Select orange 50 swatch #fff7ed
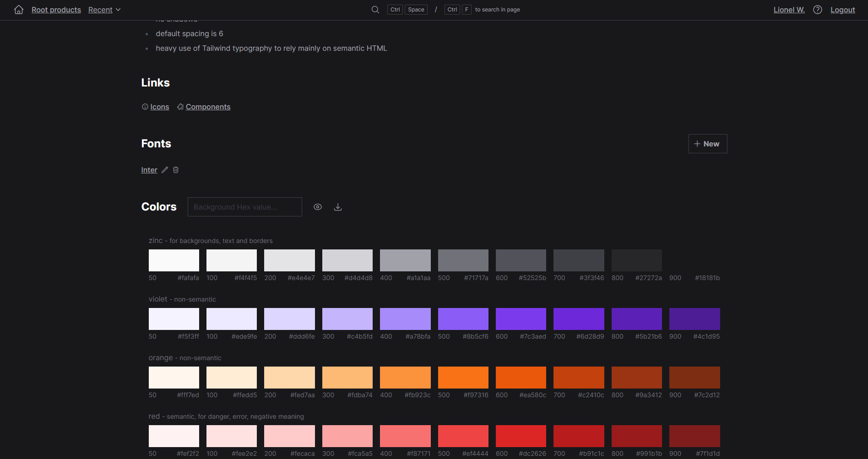The height and width of the screenshot is (459, 868). [x=174, y=378]
